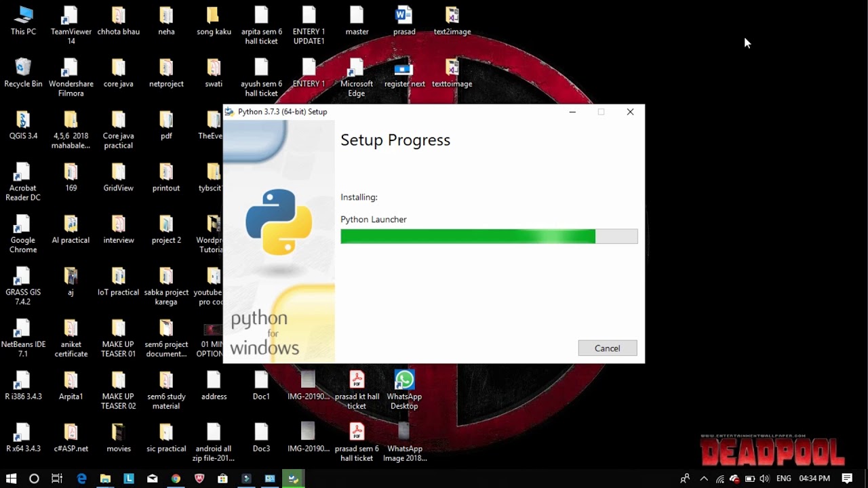The image size is (868, 488).
Task: Show hidden system tray icons
Action: coord(703,479)
